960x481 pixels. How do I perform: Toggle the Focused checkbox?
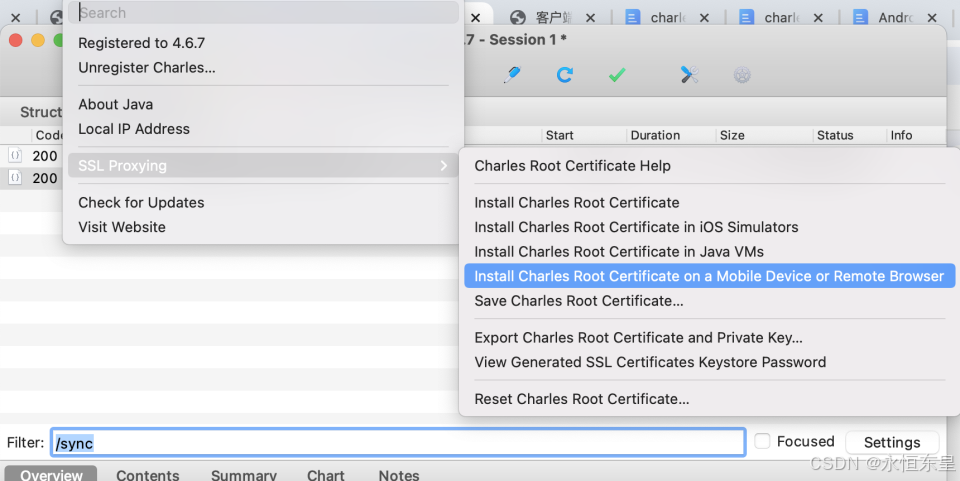[762, 441]
